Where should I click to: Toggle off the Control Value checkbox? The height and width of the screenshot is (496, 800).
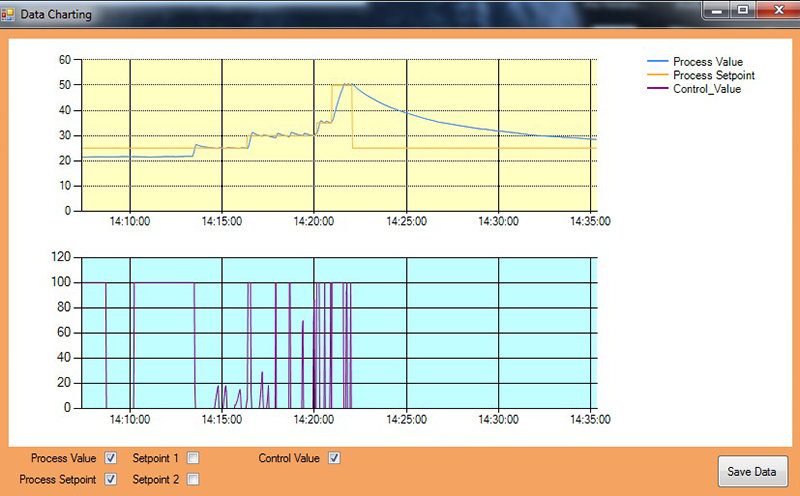335,458
